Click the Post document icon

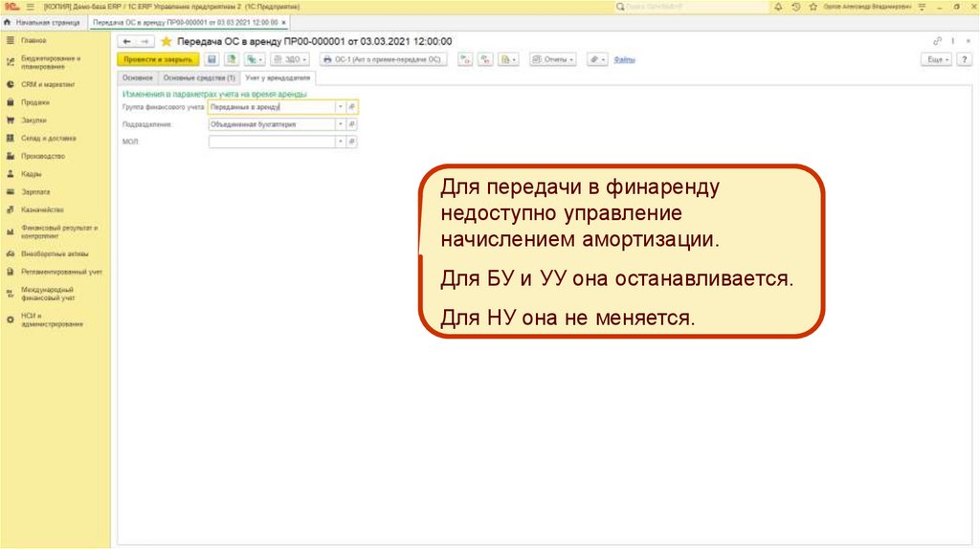pyautogui.click(x=231, y=59)
